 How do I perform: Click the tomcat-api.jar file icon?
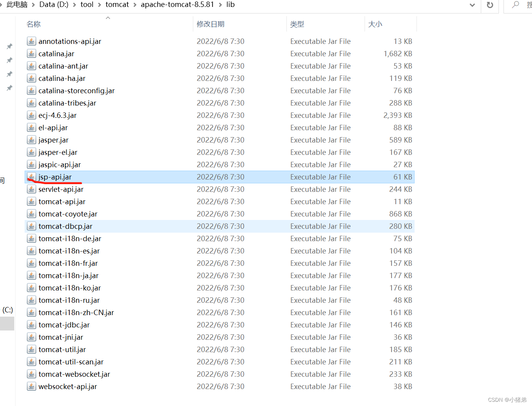coord(32,201)
